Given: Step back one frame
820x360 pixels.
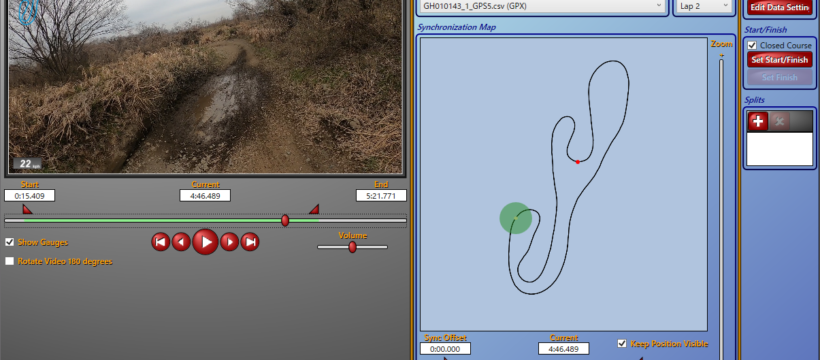Looking at the screenshot, I should pos(181,242).
